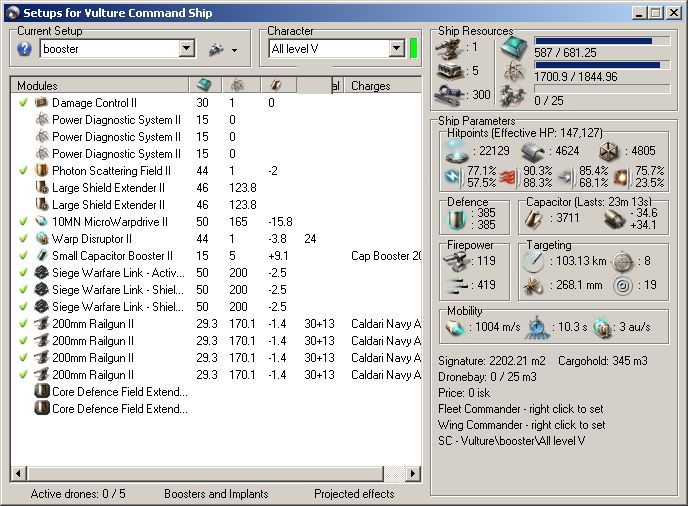
Task: Click the Signature: 2202.21 m2 value
Action: tap(491, 361)
